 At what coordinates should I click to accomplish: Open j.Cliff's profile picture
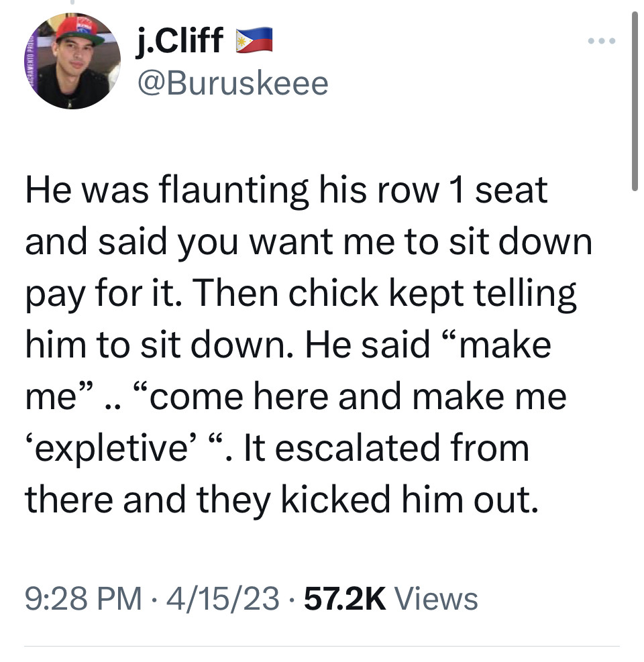tap(72, 61)
